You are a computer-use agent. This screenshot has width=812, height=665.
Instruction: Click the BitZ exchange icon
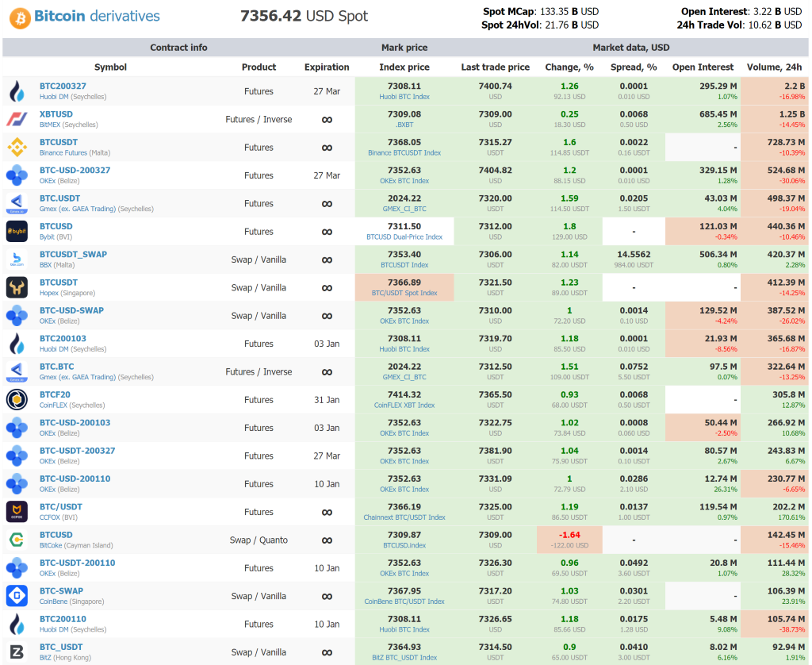(16, 652)
